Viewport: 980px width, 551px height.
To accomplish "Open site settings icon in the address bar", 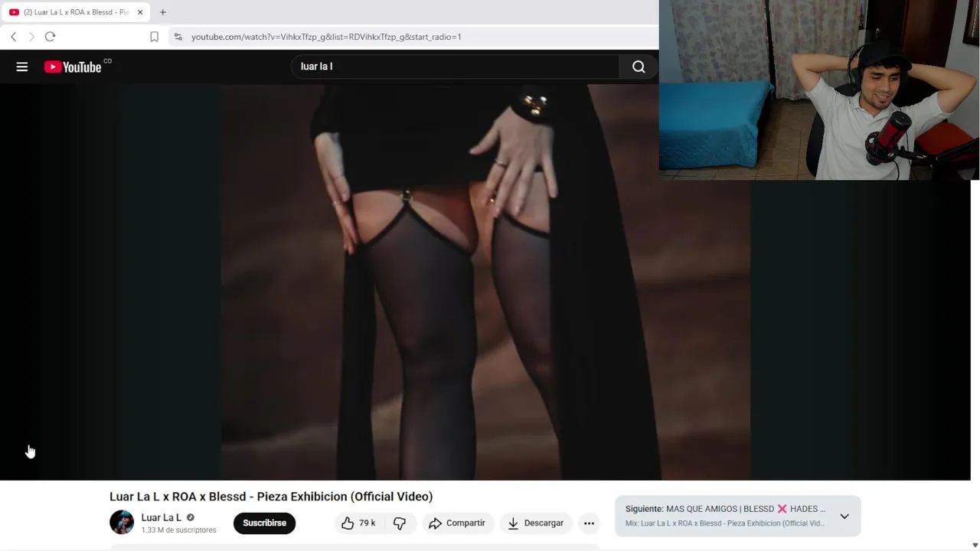I will coord(178,37).
